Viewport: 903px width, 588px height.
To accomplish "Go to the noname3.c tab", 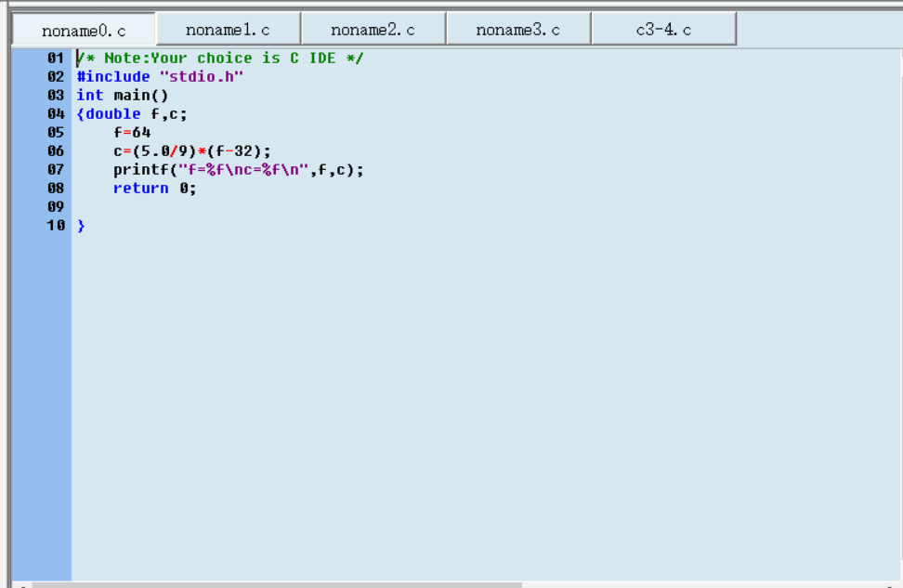I will pyautogui.click(x=518, y=29).
